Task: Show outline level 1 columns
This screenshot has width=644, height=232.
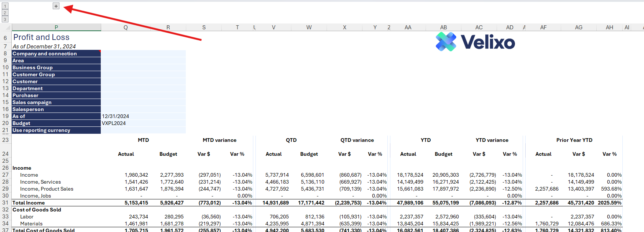Action: [5, 6]
